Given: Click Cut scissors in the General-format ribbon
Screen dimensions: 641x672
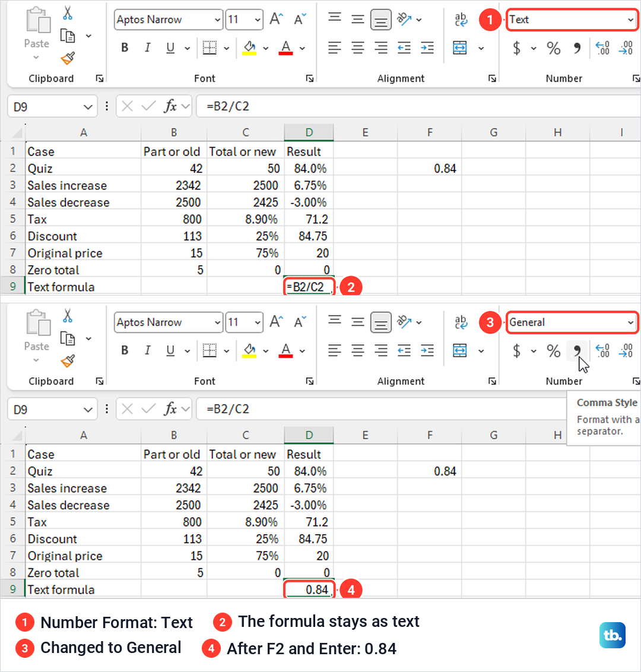Looking at the screenshot, I should coord(67,315).
